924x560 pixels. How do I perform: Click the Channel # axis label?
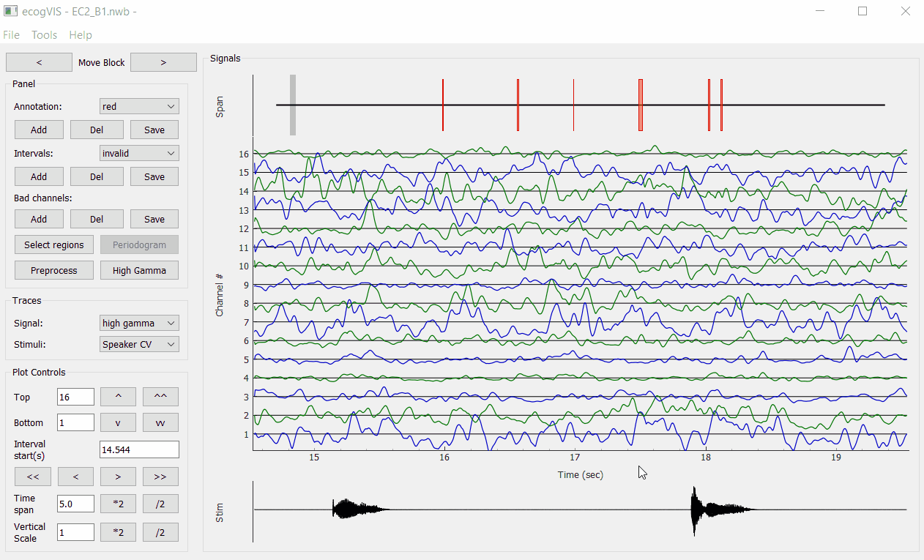220,294
